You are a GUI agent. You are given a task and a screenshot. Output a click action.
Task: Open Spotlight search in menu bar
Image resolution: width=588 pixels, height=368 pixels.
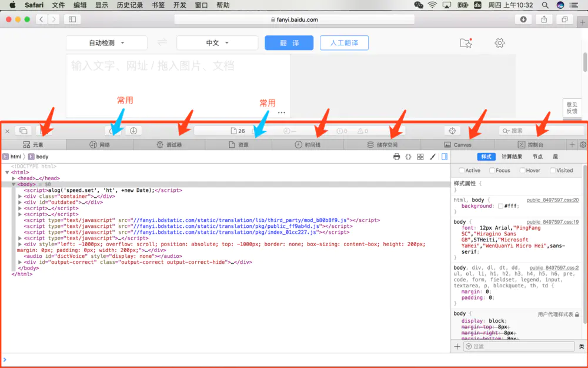coord(545,5)
